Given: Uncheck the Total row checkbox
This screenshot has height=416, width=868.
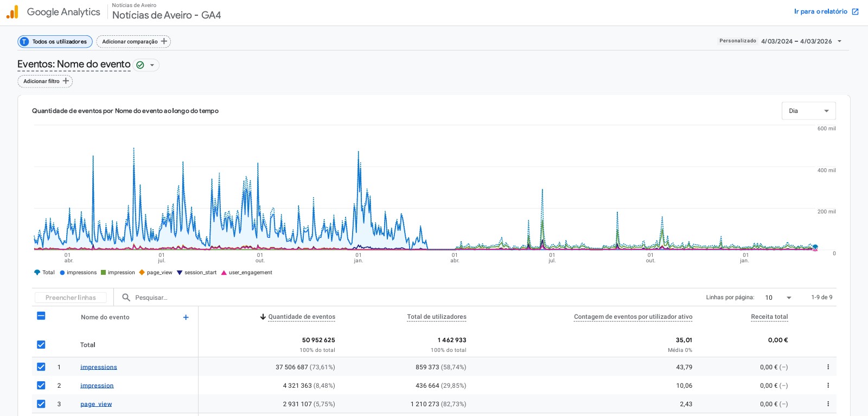Looking at the screenshot, I should coord(41,345).
